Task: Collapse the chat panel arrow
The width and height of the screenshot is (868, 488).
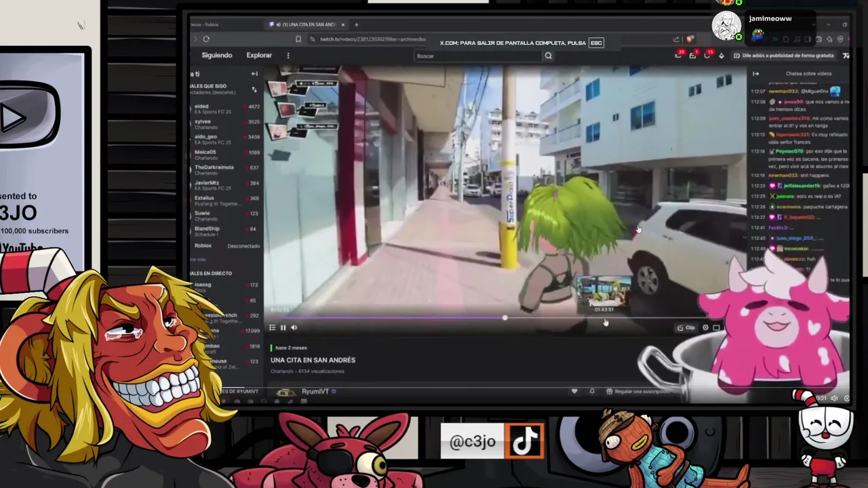Action: [755, 73]
